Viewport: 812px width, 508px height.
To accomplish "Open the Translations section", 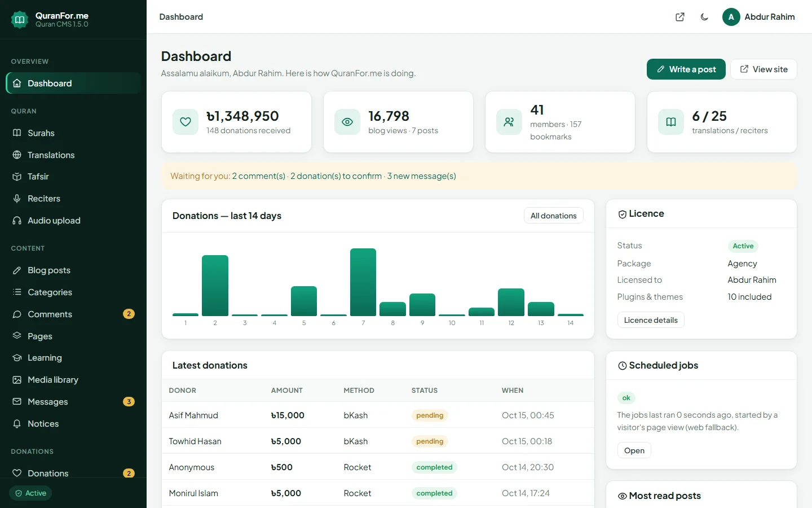I will 73,155.
